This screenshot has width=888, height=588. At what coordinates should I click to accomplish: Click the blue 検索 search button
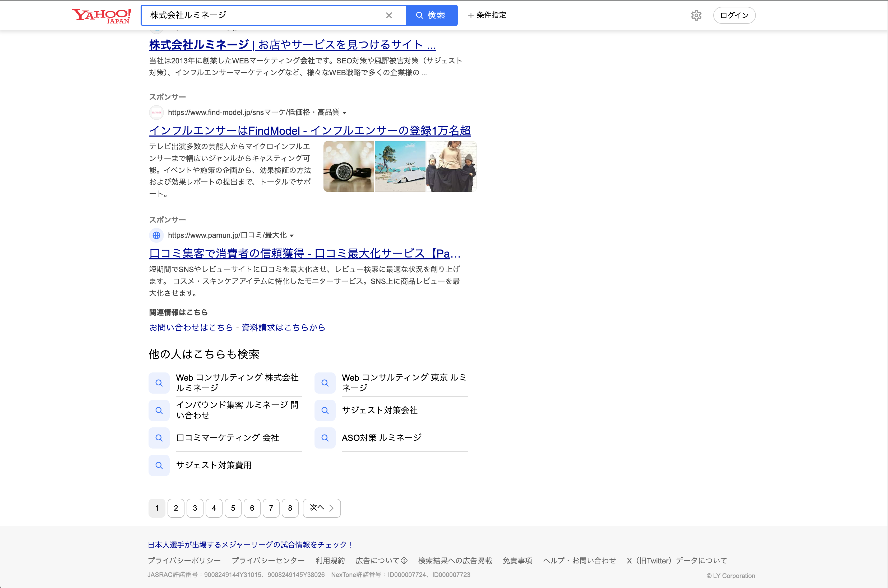431,15
